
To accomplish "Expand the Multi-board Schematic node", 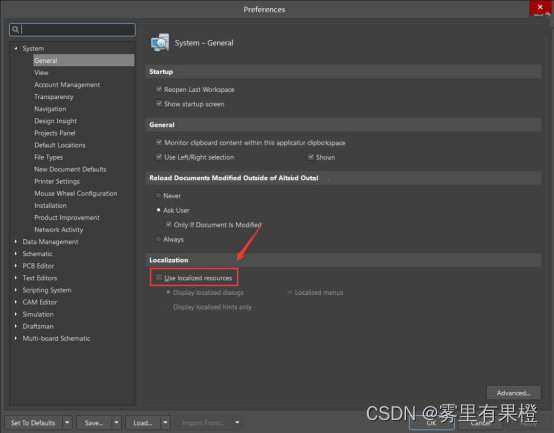I will [16, 338].
